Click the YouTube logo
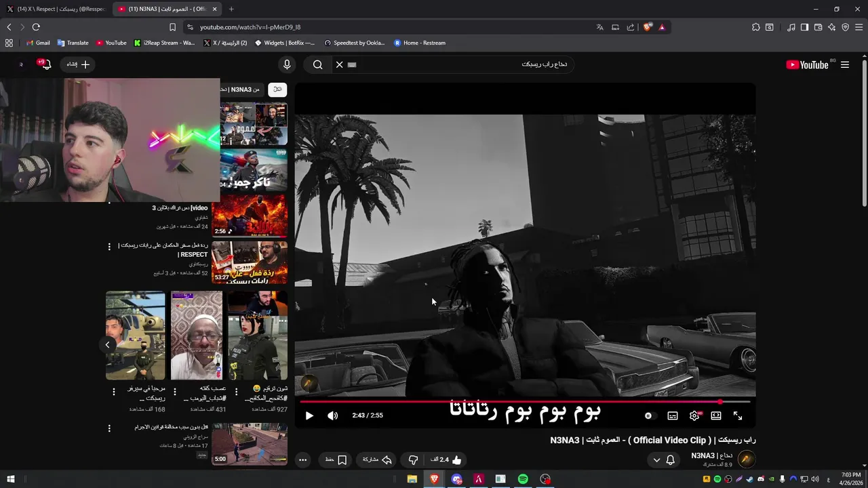Image resolution: width=868 pixels, height=488 pixels. click(807, 64)
